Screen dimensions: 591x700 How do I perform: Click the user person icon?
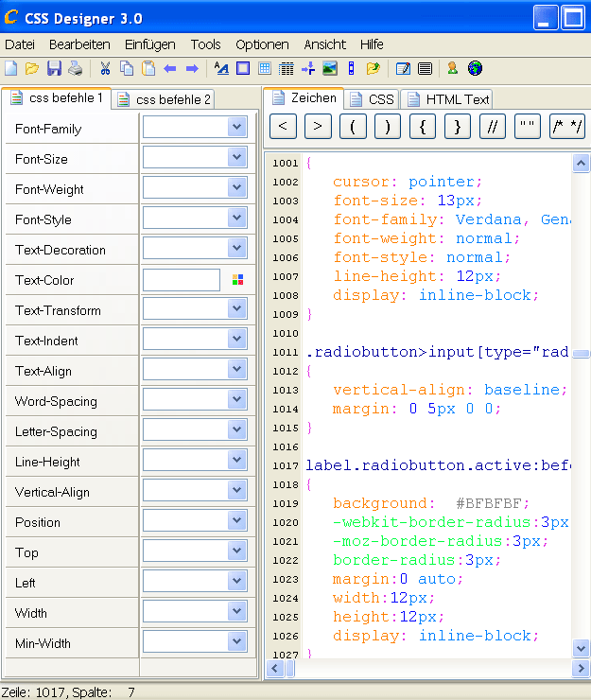(x=453, y=68)
